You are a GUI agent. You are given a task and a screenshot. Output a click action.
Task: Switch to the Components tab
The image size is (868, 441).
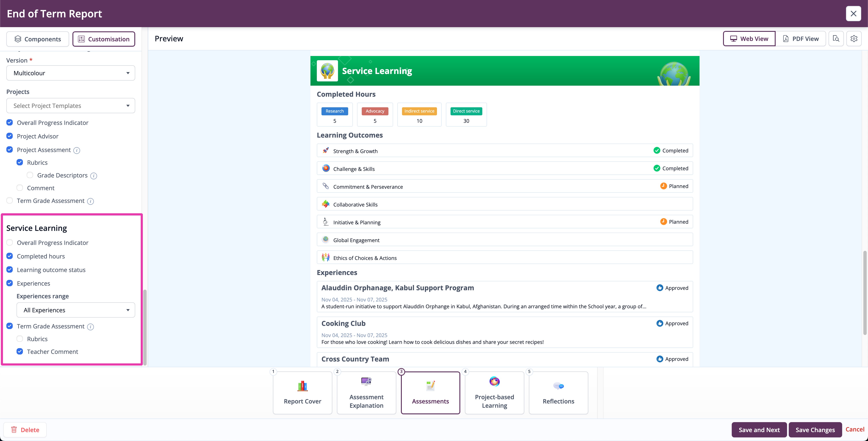37,39
